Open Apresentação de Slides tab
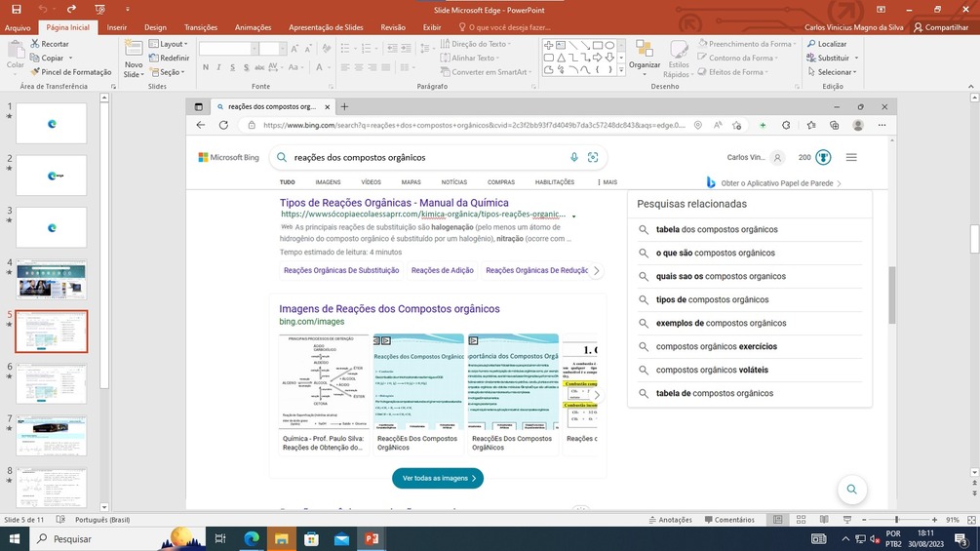 point(326,27)
